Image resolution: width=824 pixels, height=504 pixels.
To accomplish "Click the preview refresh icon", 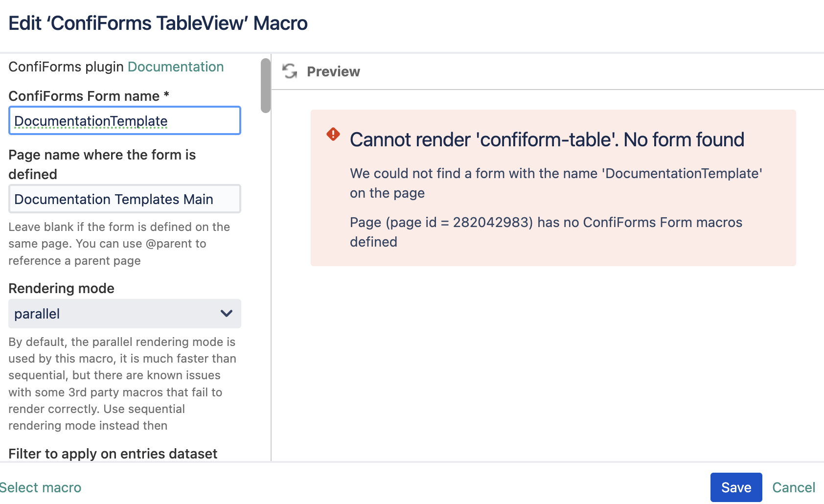I will (x=290, y=71).
